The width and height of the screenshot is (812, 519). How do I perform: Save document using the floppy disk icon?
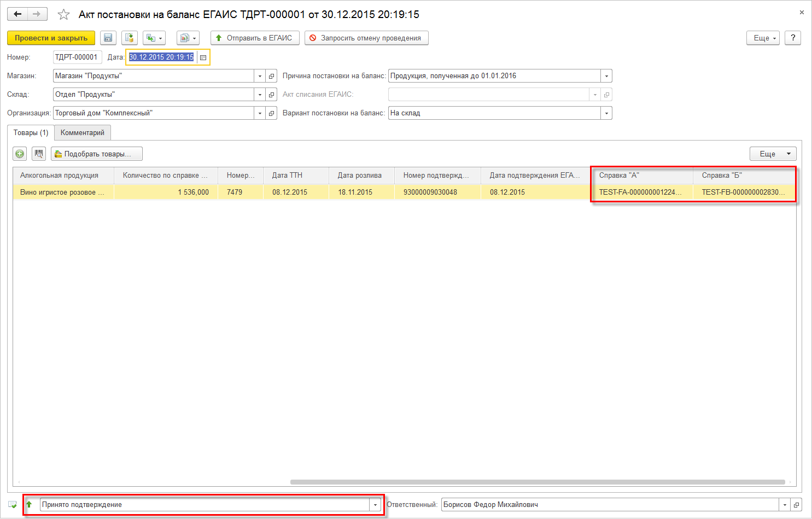click(x=108, y=38)
